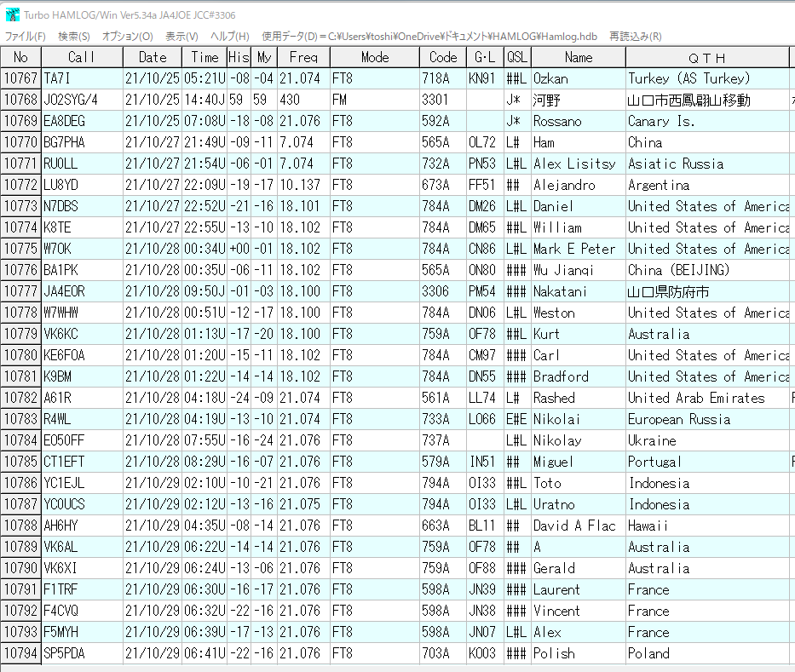795x672 pixels.
Task: Select call sign RU0LL cell
Action: (83, 164)
